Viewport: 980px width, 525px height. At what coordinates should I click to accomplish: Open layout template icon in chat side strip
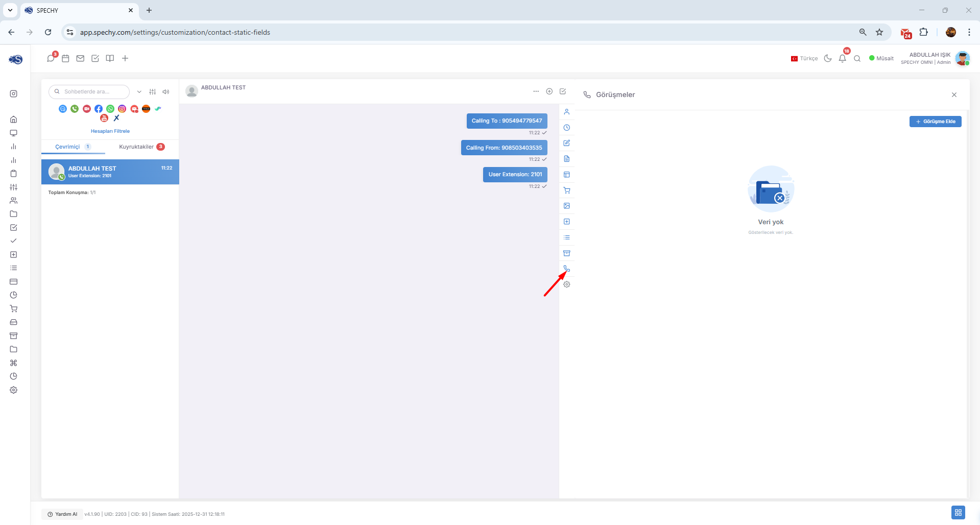(567, 175)
